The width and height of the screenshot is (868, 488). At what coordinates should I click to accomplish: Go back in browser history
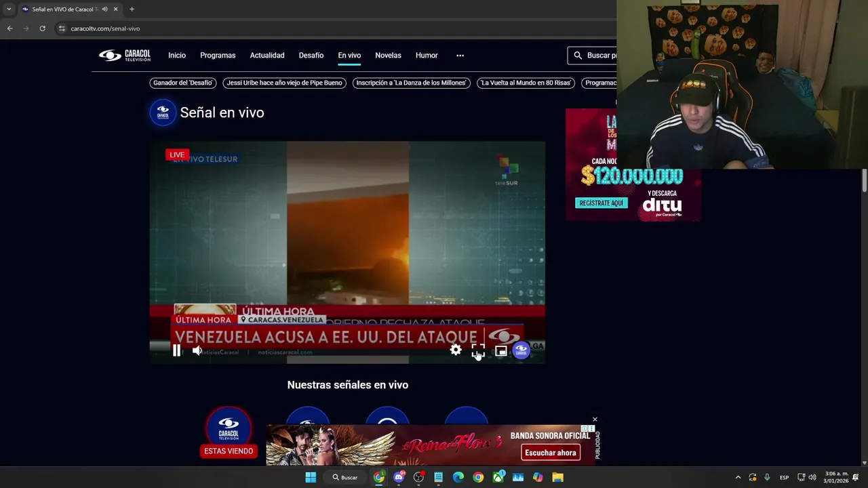(9, 28)
